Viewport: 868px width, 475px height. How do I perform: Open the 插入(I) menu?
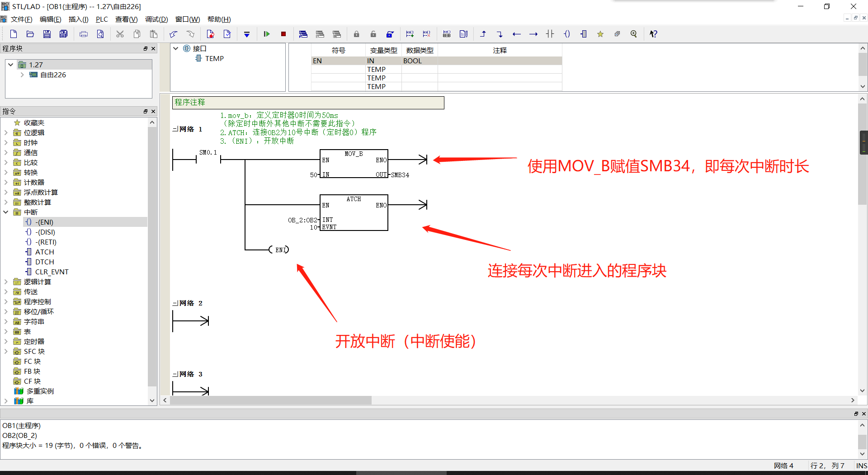[78, 19]
